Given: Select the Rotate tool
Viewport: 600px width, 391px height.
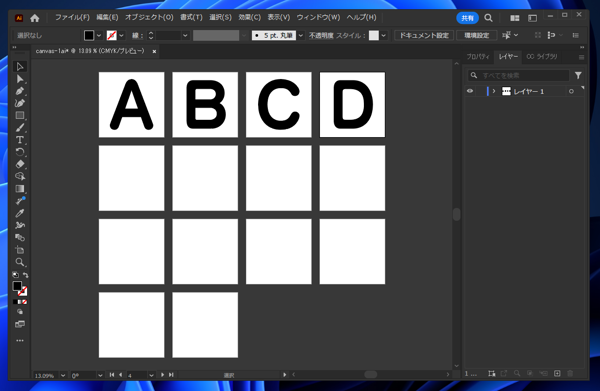Looking at the screenshot, I should 20,152.
